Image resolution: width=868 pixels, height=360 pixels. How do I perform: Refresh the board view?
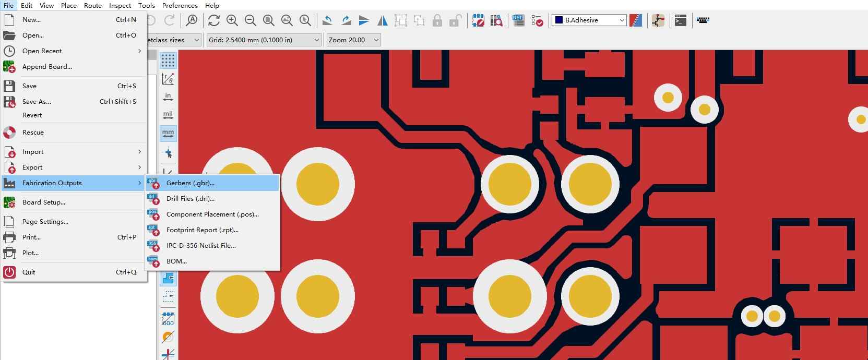click(x=213, y=20)
